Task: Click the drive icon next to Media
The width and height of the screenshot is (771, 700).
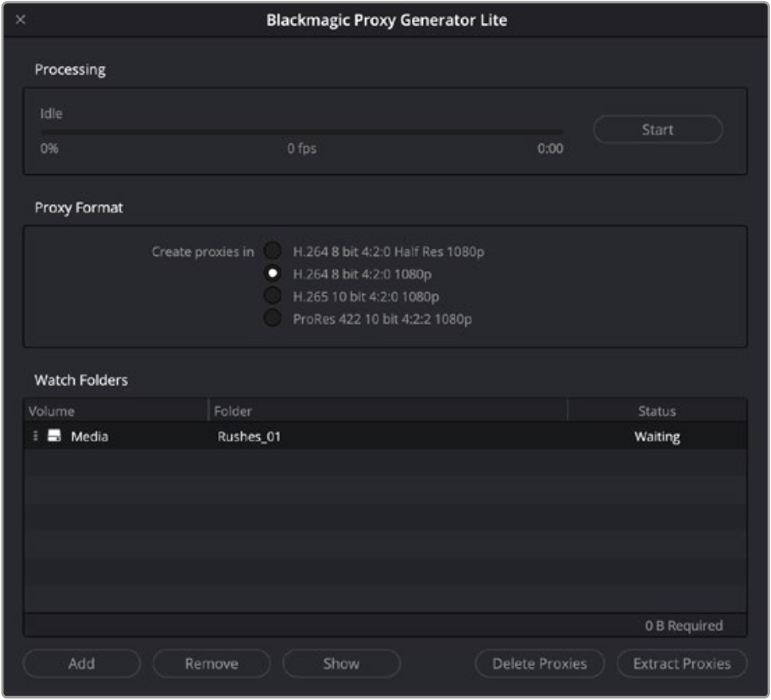Action: click(x=54, y=436)
